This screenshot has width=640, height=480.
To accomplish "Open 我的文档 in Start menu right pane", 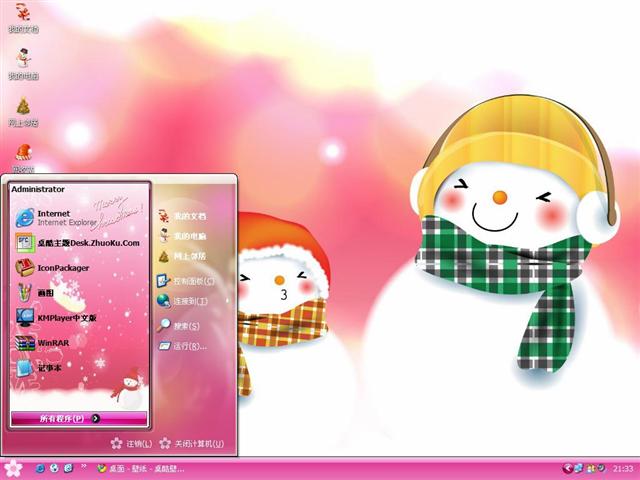I will 182,216.
